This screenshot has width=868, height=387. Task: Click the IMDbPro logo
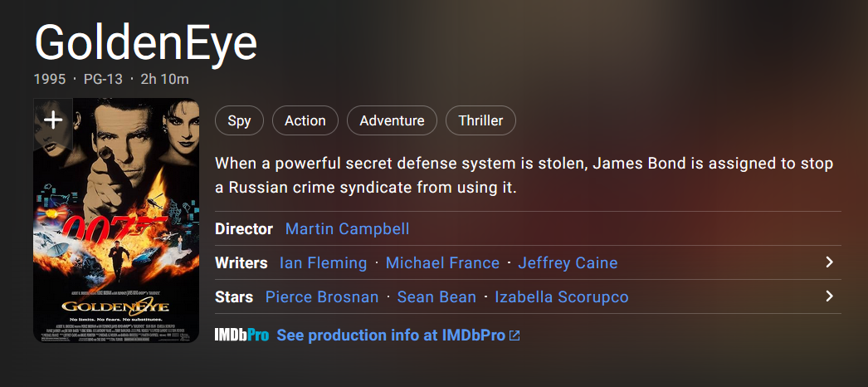pos(241,336)
